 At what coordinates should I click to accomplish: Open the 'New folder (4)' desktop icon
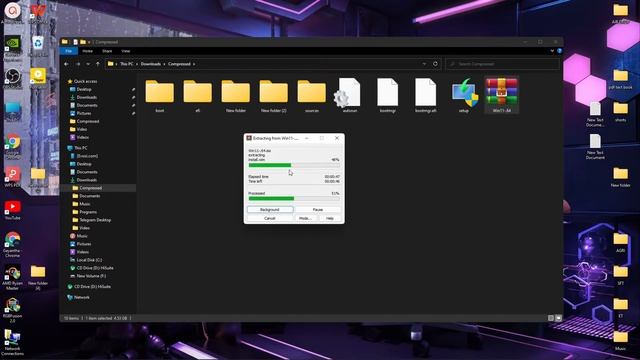click(38, 272)
